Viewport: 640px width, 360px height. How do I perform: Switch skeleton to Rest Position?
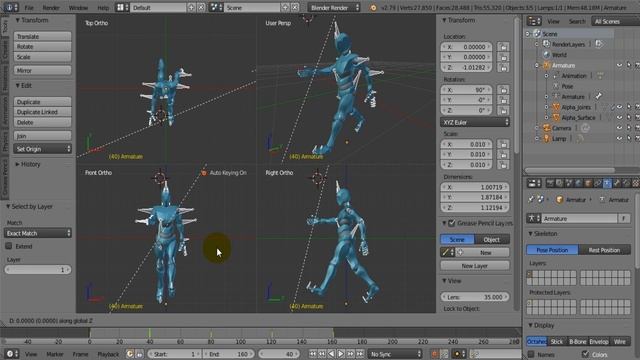coord(604,250)
